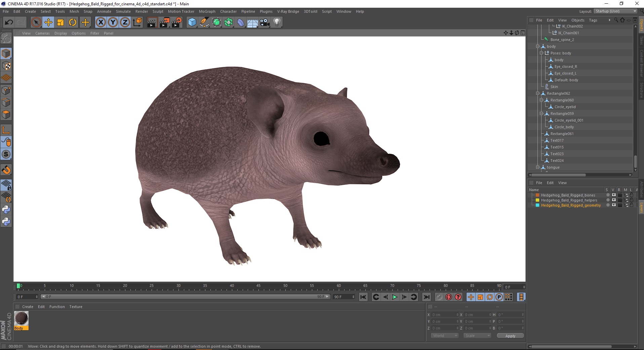Click the Cube primitive icon
Image resolution: width=644 pixels, height=350 pixels.
[x=192, y=23]
